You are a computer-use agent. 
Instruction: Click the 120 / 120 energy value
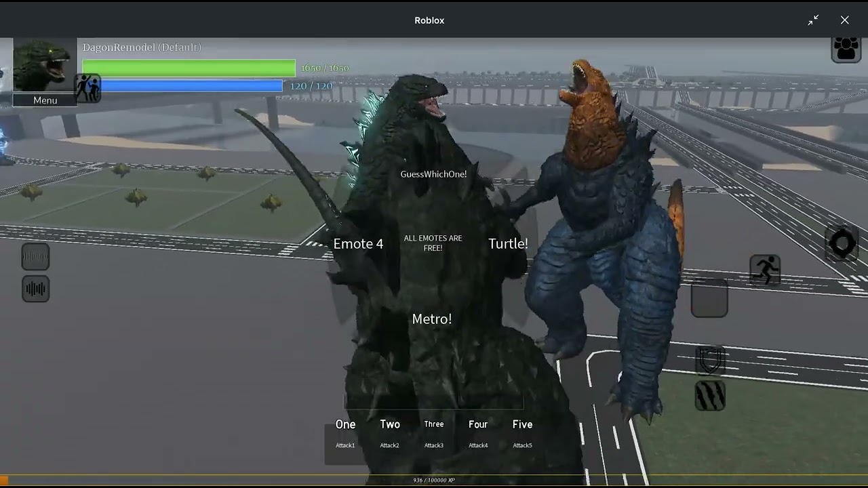[311, 86]
